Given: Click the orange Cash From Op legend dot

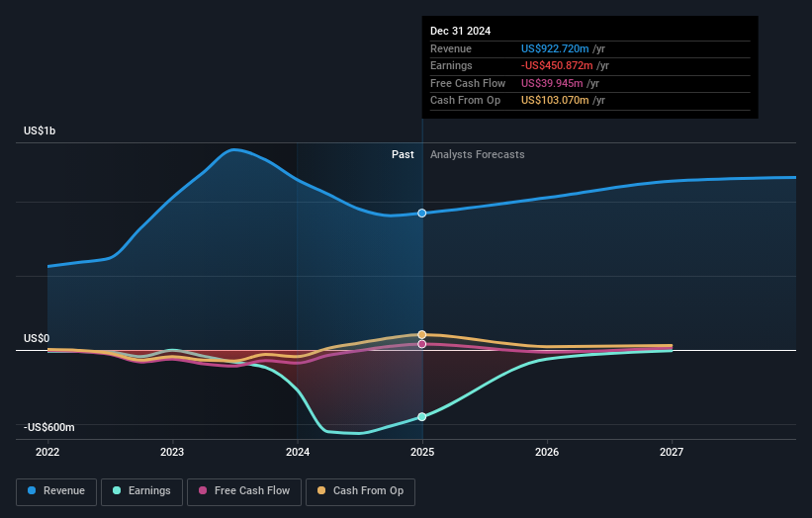Looking at the screenshot, I should [x=321, y=490].
